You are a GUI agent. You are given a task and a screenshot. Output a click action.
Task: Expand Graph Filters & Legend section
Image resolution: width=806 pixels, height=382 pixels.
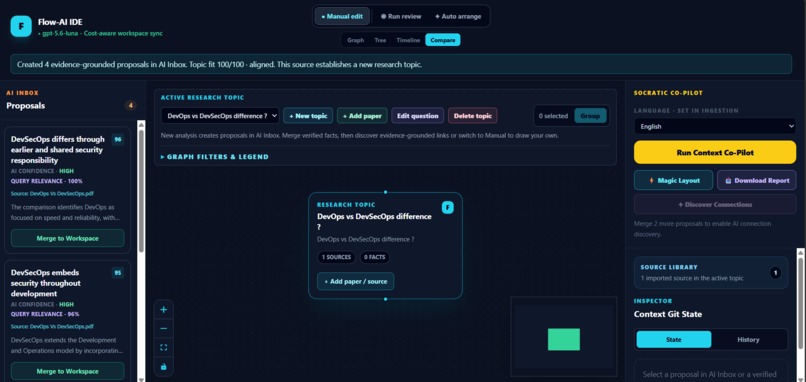(x=215, y=157)
